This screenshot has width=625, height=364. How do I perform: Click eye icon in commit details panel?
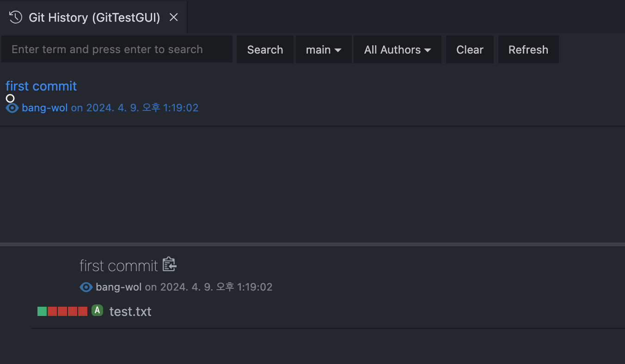coord(86,287)
